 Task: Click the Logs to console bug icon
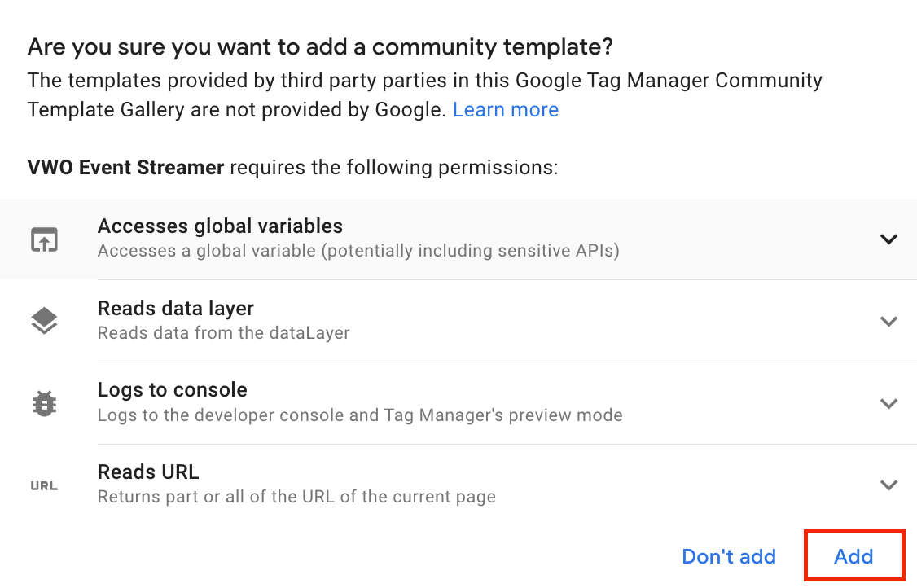click(x=45, y=403)
